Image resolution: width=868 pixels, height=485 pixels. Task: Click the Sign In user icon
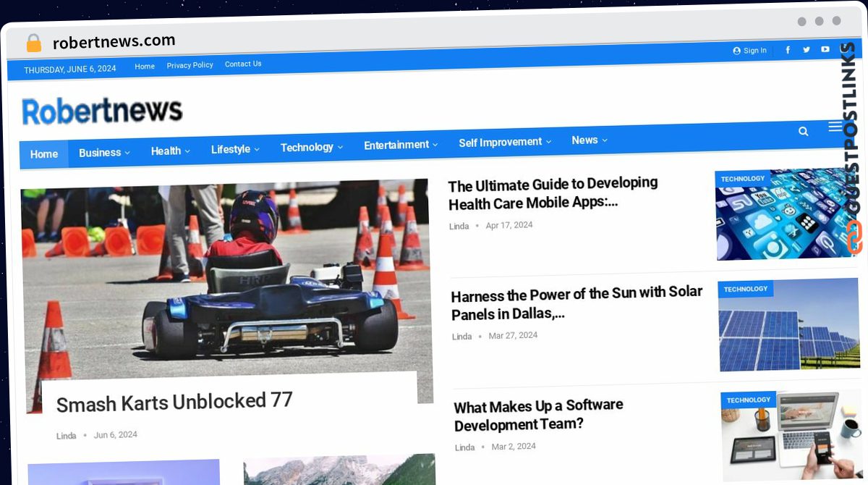coord(737,51)
